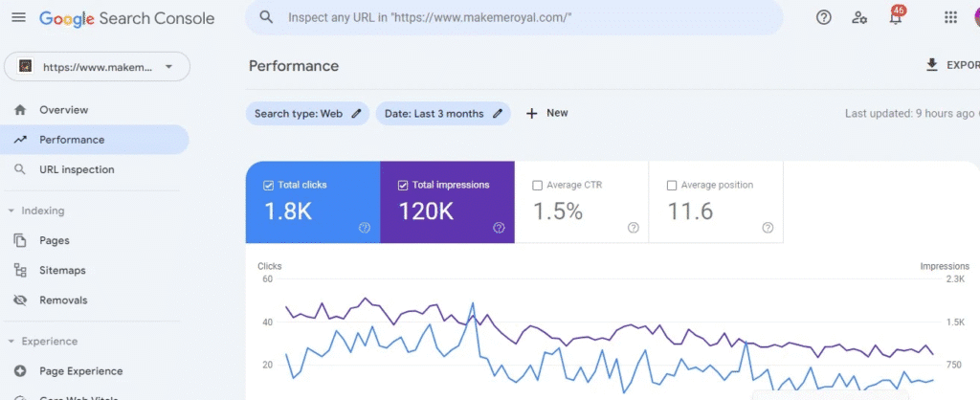Uncheck the Total impressions checkbox
The height and width of the screenshot is (400, 980).
[x=402, y=186]
